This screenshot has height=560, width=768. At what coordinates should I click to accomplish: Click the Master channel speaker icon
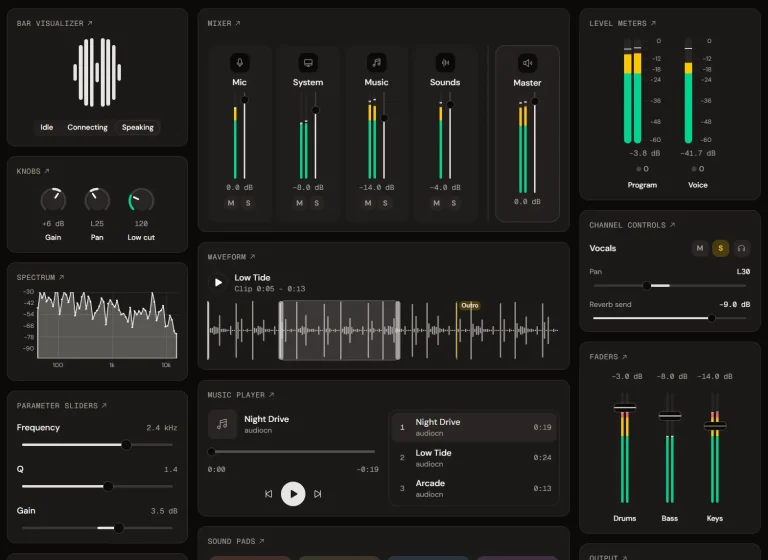[528, 63]
